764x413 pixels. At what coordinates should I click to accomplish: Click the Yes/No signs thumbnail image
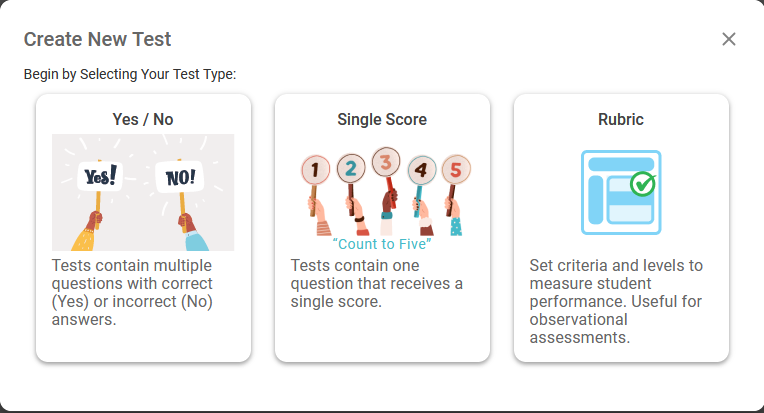[143, 192]
